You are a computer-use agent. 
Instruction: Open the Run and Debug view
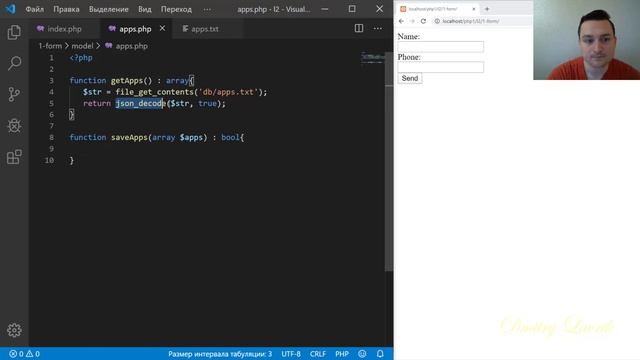click(14, 126)
